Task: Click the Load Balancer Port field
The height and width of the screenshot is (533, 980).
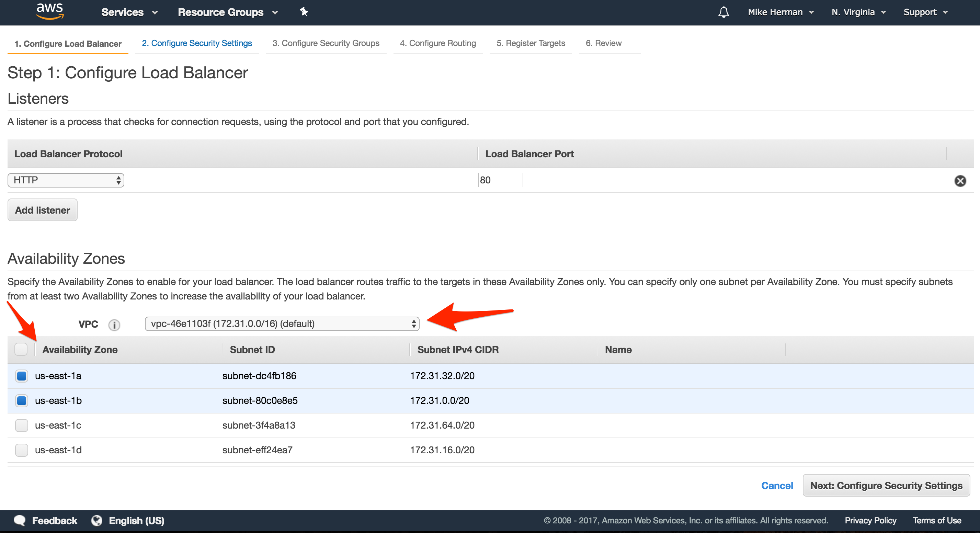Action: coord(500,180)
